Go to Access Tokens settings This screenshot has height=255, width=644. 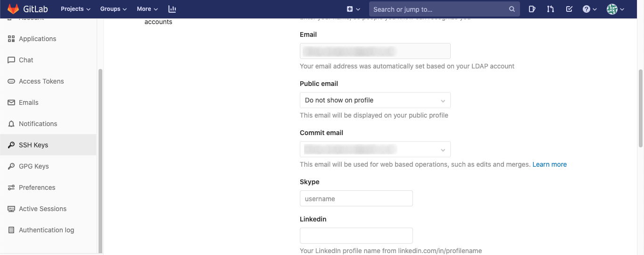tap(41, 81)
